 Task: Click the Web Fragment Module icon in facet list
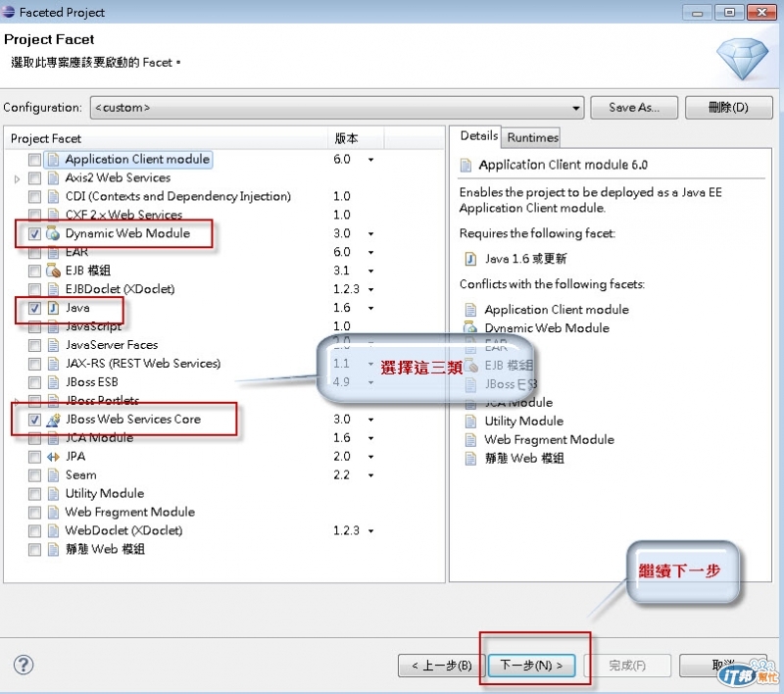click(x=53, y=512)
